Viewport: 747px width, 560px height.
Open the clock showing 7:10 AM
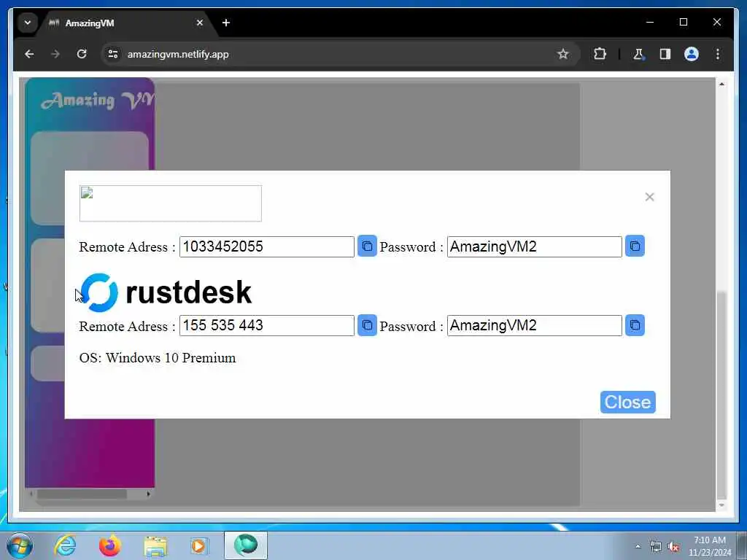709,546
